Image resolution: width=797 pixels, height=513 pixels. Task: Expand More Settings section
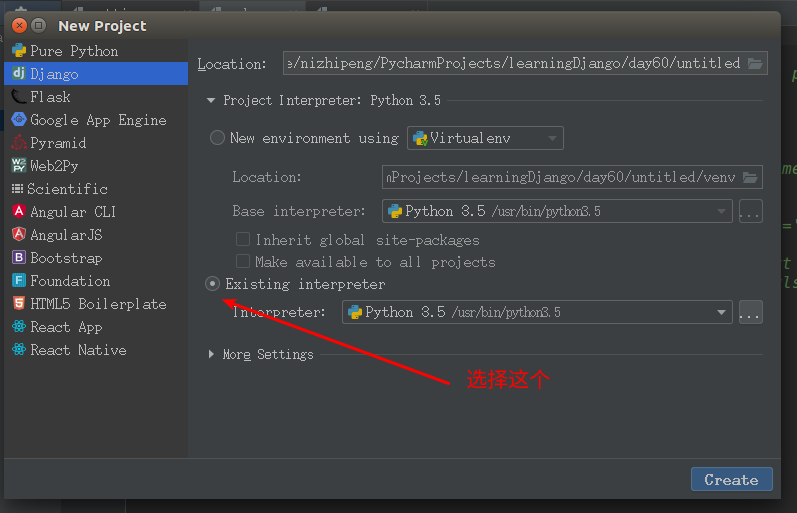[211, 354]
